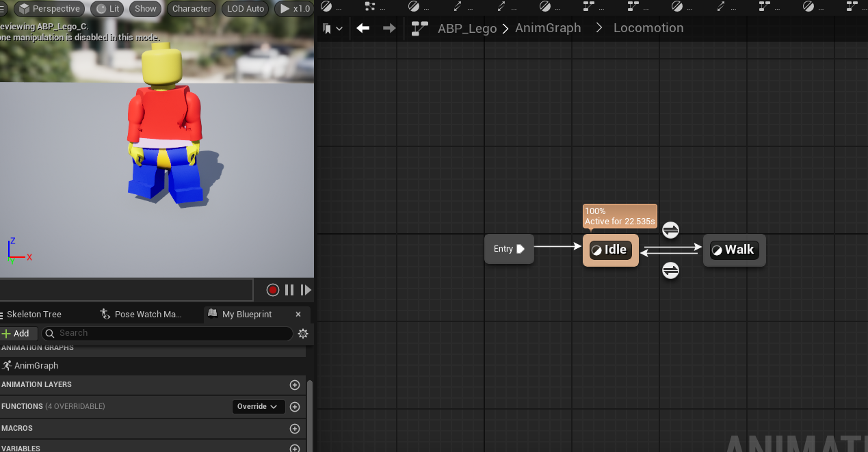Open the Lit view mode menu
This screenshot has height=452, width=868.
click(x=107, y=9)
